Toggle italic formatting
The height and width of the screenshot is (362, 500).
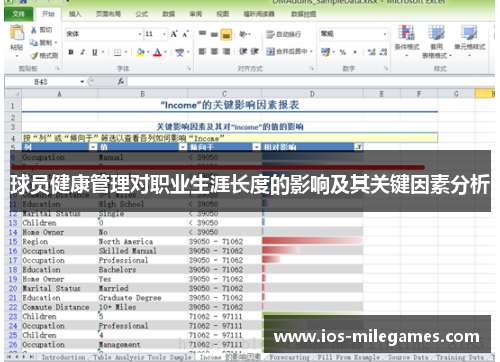click(x=82, y=52)
